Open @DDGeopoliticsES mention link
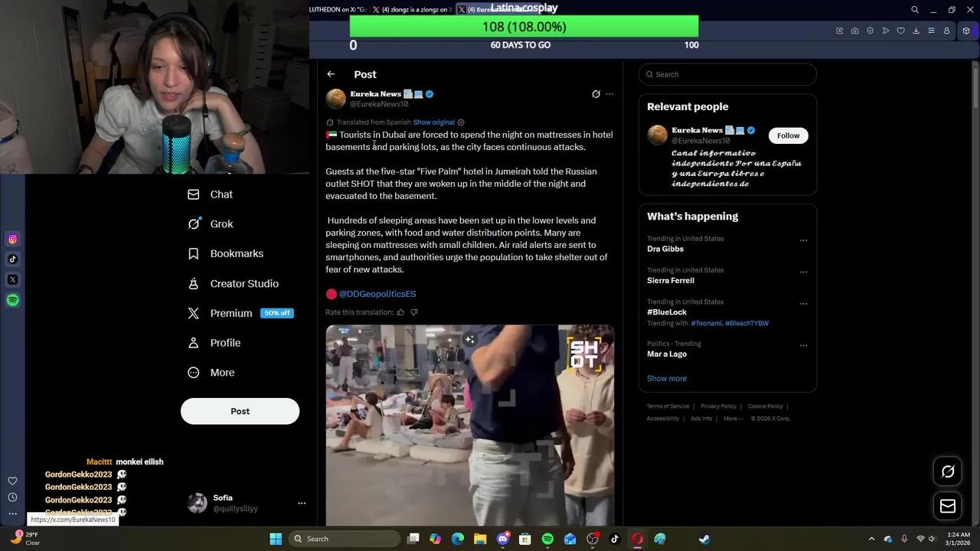This screenshot has height=551, width=980. click(377, 294)
